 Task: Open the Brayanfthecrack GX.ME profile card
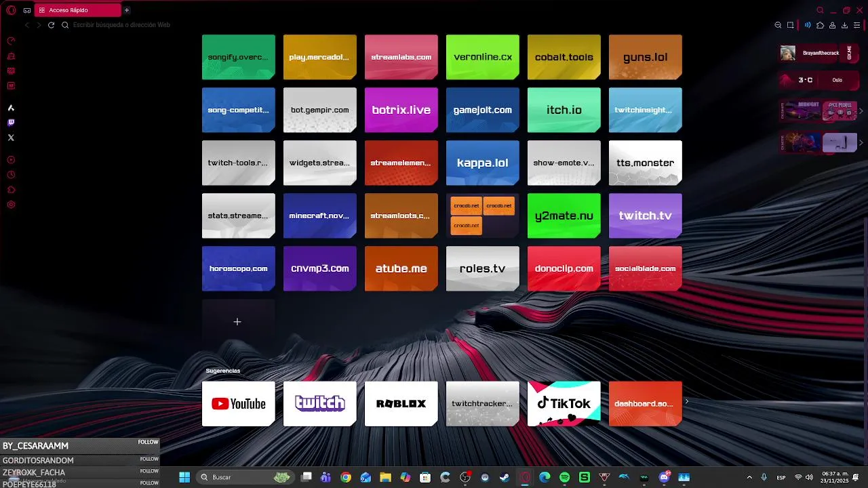click(x=818, y=53)
